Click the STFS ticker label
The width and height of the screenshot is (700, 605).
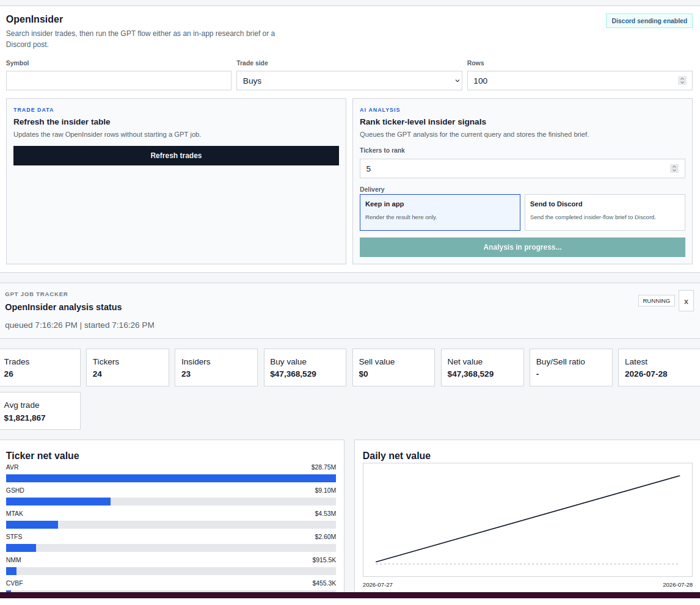coord(14,537)
